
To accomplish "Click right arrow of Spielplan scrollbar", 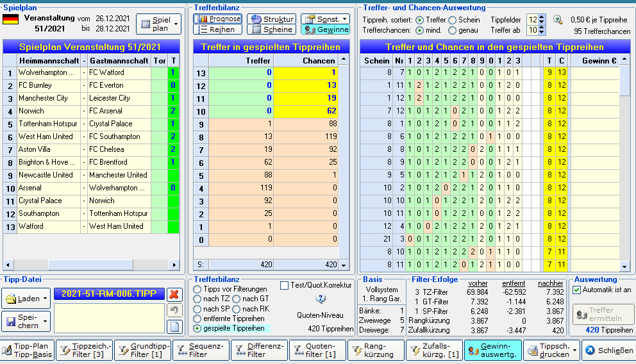I will [x=174, y=265].
